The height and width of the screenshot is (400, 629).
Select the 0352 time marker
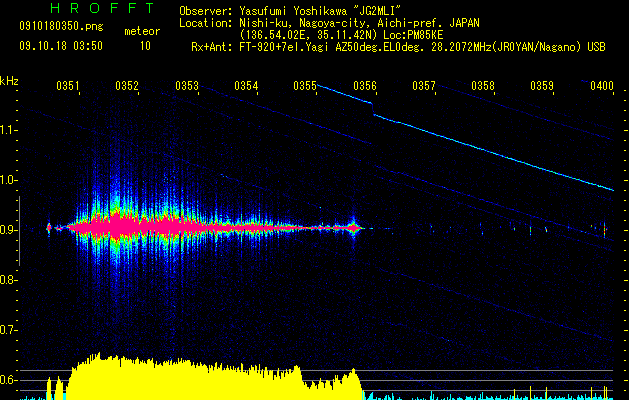click(x=127, y=87)
